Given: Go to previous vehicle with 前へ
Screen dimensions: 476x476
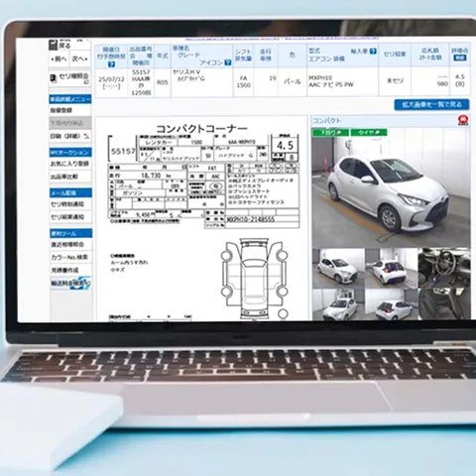Looking at the screenshot, I should (59, 59).
